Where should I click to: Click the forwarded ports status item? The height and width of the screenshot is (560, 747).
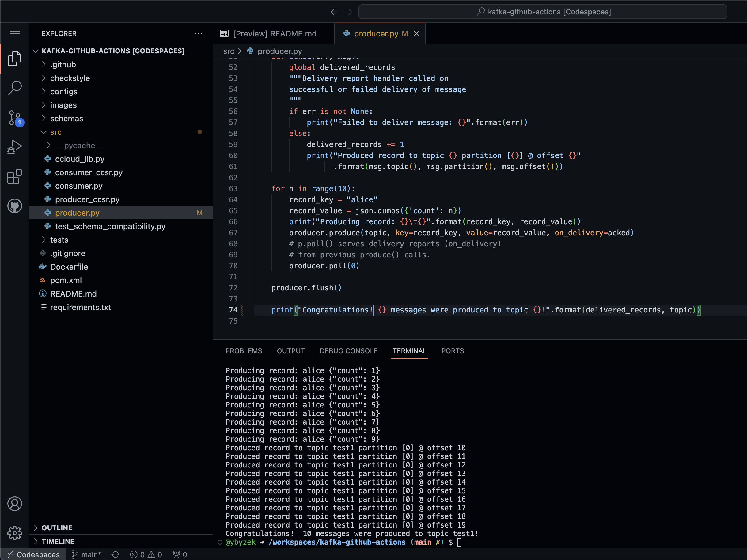pos(180,554)
